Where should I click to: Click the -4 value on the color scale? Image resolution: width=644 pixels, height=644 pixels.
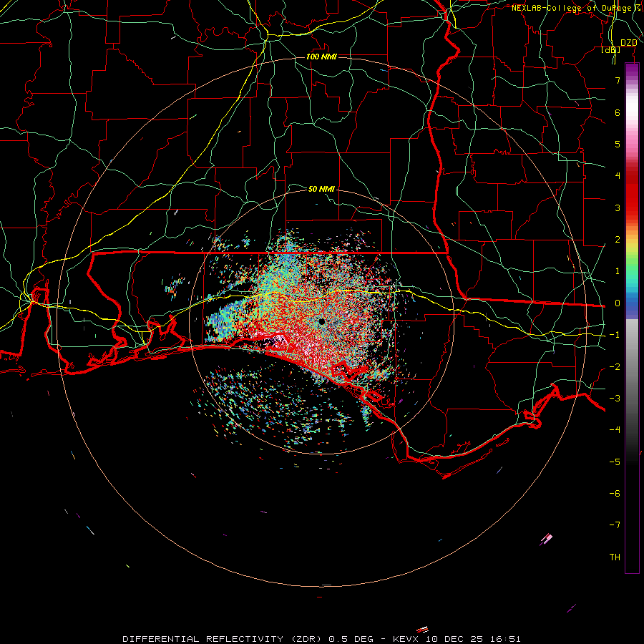pos(615,430)
